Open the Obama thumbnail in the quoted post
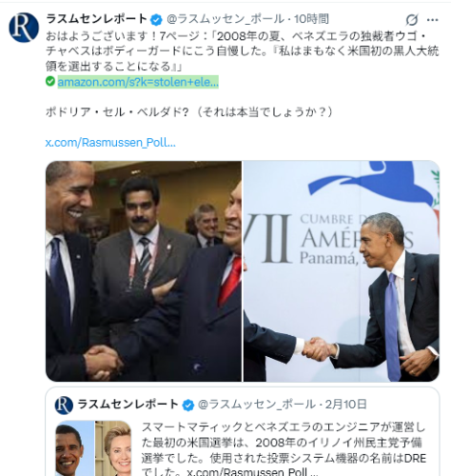 coord(74,448)
